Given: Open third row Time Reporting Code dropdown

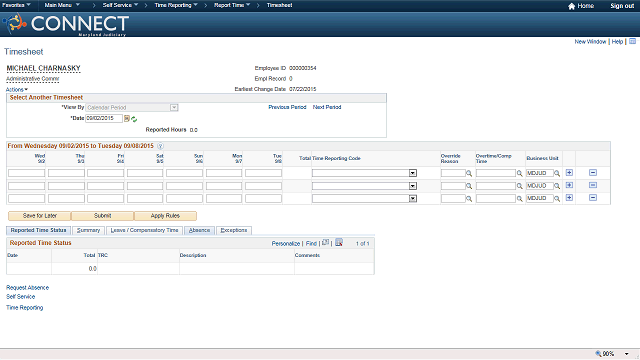Looking at the screenshot, I should (413, 198).
